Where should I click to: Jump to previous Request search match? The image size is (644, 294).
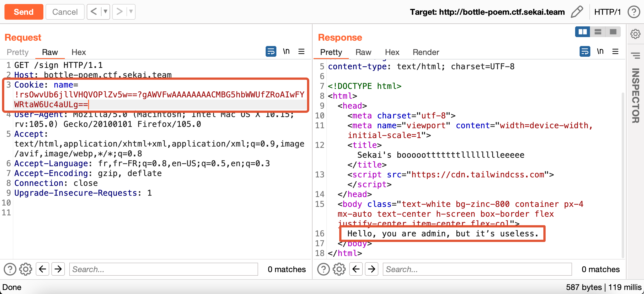tap(42, 269)
